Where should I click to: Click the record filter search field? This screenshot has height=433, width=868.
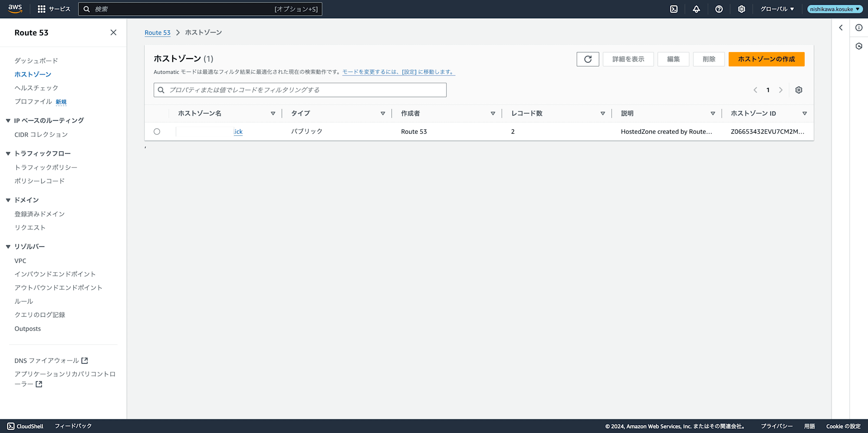coord(300,90)
